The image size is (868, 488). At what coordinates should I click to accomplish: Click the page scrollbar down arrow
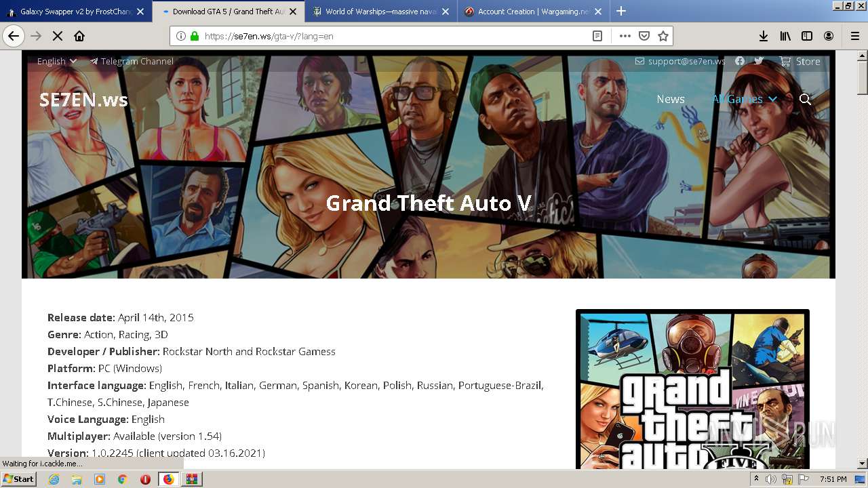pyautogui.click(x=863, y=464)
